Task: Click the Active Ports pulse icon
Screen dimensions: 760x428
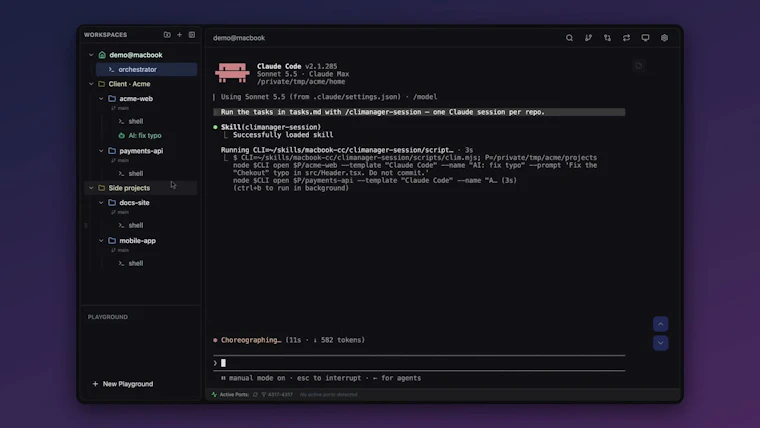Action: click(214, 395)
